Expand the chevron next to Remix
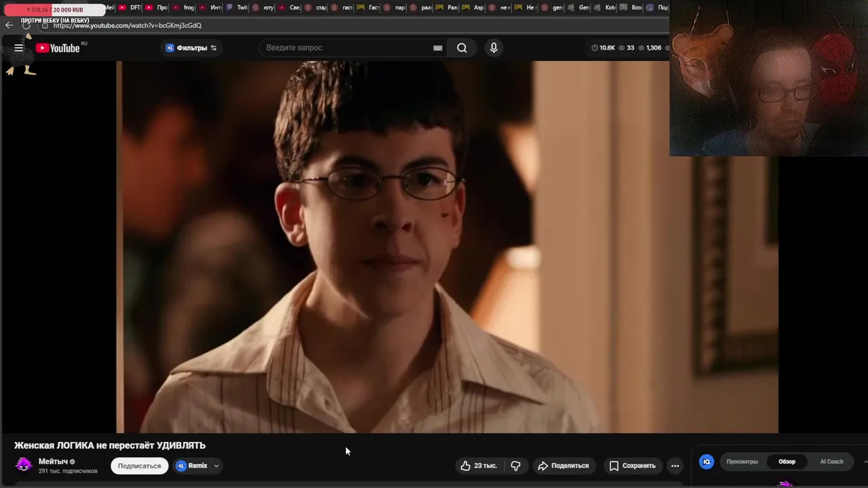Screen dimensions: 868x488 216,466
